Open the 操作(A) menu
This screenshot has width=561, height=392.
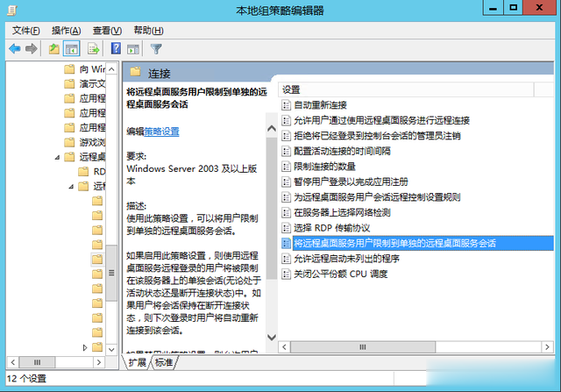pyautogui.click(x=67, y=31)
